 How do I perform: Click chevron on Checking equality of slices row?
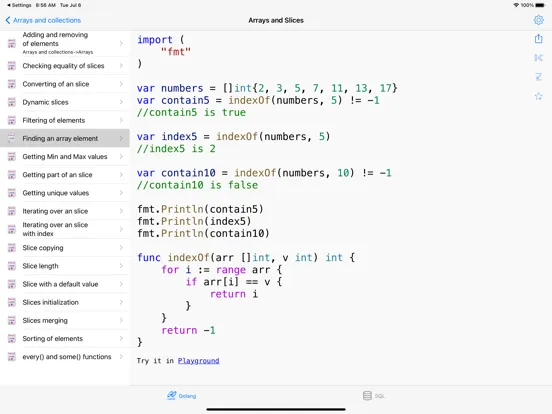pos(121,66)
